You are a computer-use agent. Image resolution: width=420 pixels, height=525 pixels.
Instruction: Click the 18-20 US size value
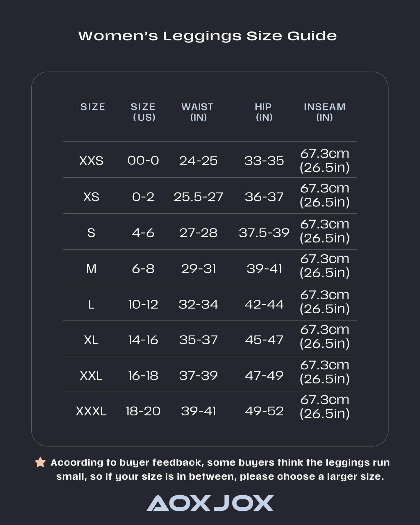[143, 411]
